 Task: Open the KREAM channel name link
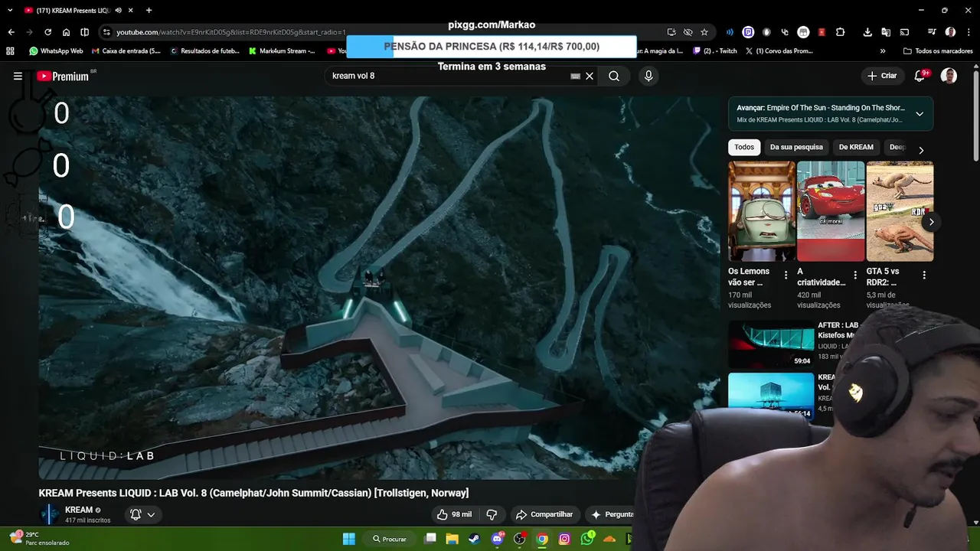tap(79, 510)
